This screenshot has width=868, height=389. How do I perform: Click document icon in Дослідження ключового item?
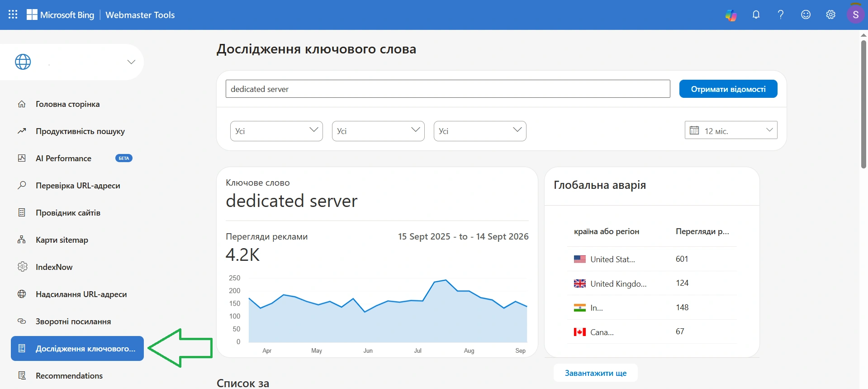22,348
